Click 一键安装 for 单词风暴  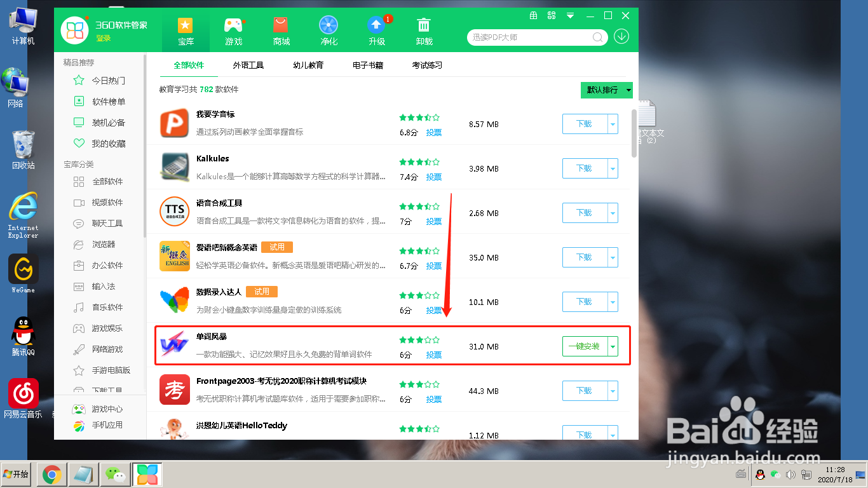(585, 346)
